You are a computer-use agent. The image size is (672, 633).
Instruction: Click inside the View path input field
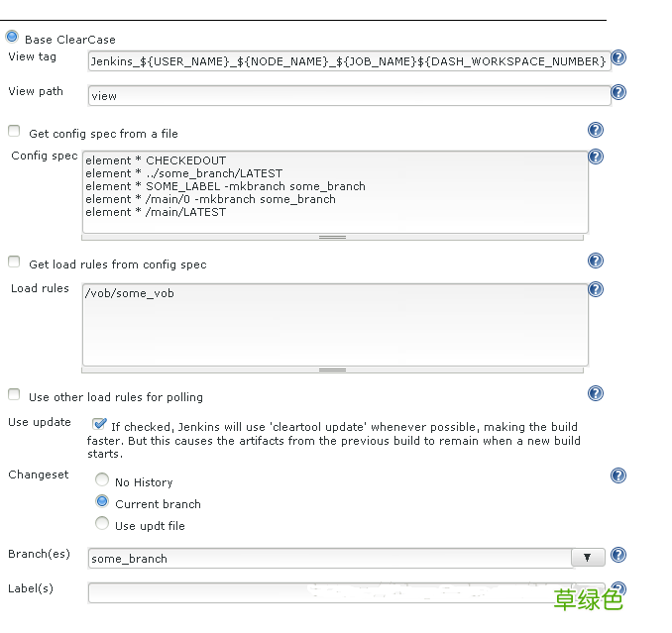[349, 96]
